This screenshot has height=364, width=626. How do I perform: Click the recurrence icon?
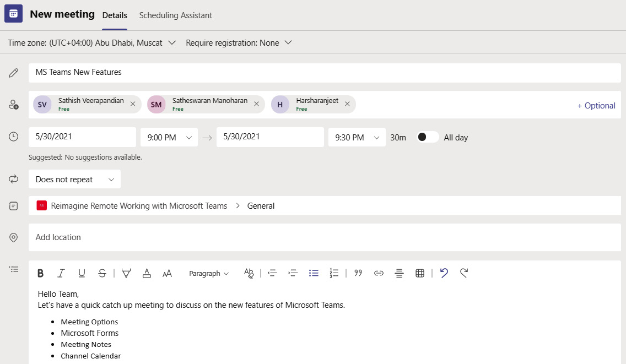(14, 179)
